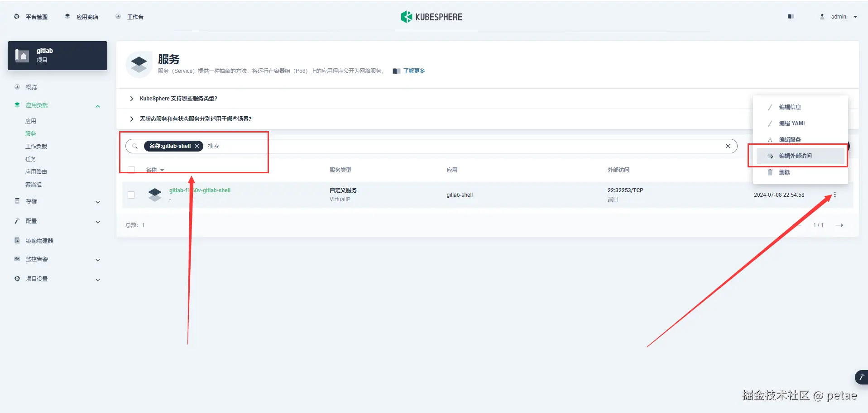Expand '无状态服务和有状态服务分别适用于哪些场景?'
Screen dimensions: 868x413
(x=196, y=119)
